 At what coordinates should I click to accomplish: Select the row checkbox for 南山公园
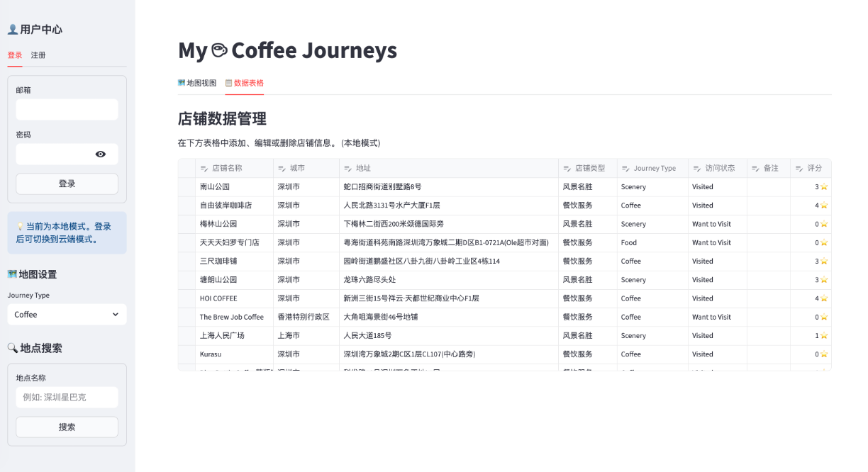tap(187, 187)
